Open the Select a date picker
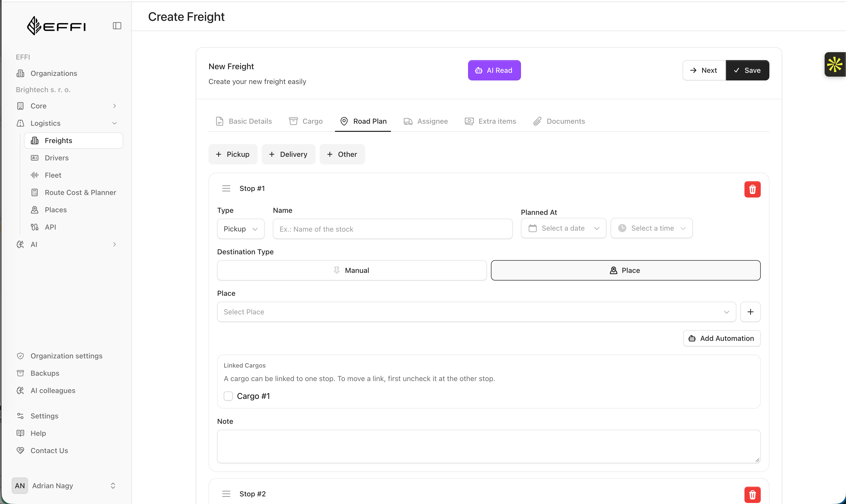 (x=563, y=228)
